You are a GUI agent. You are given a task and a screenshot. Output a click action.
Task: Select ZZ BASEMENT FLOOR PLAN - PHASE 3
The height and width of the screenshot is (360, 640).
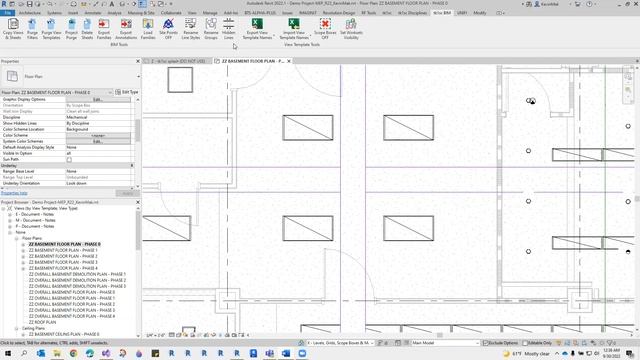pyautogui.click(x=63, y=262)
